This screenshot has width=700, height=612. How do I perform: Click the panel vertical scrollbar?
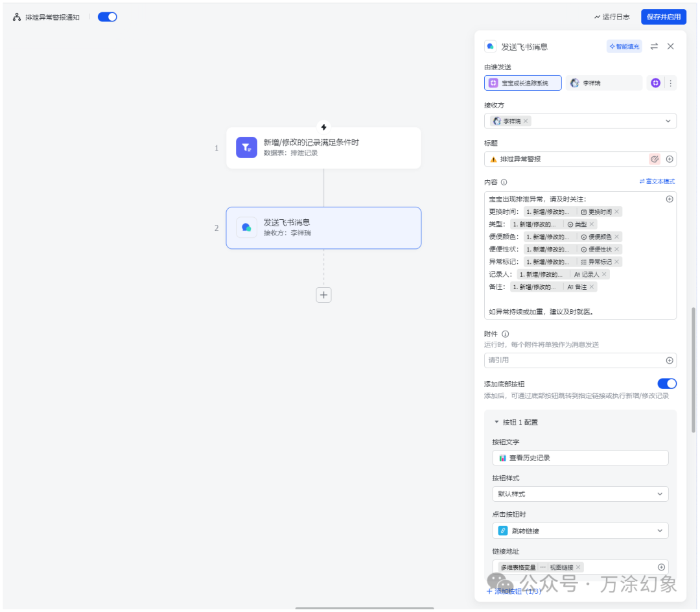click(x=694, y=370)
